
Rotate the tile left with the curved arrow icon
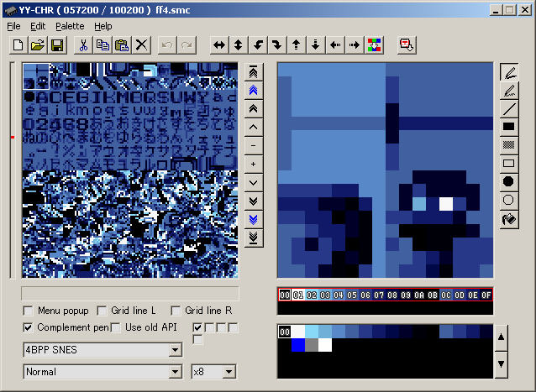click(258, 45)
